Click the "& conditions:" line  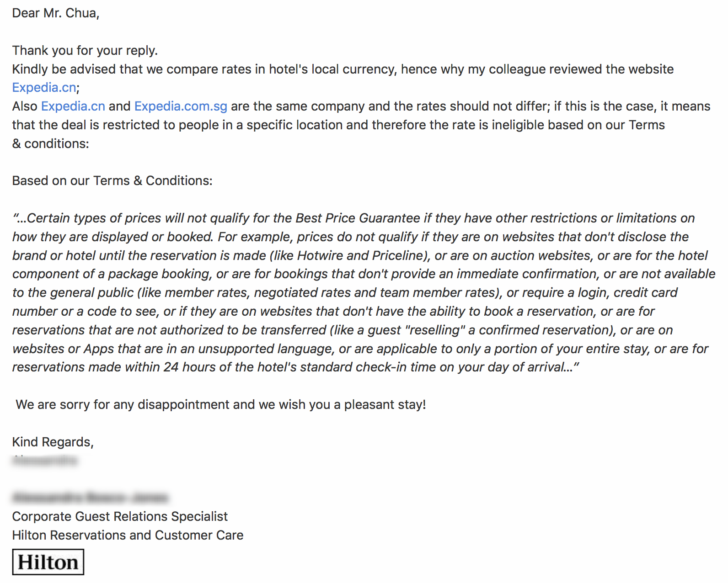click(50, 143)
